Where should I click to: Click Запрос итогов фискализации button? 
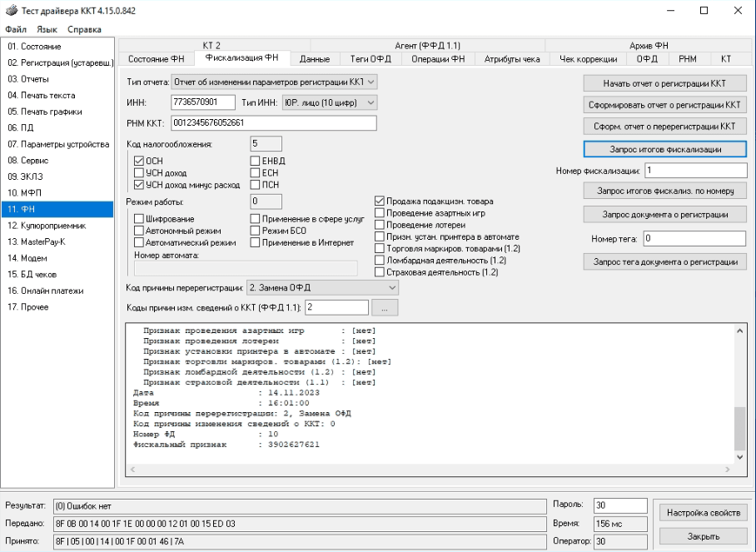click(x=664, y=149)
